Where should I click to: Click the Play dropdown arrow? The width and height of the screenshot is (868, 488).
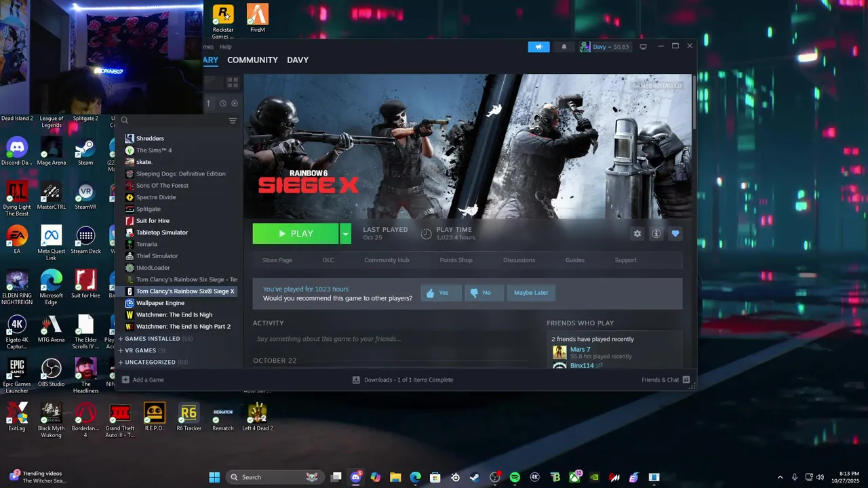pyautogui.click(x=345, y=234)
